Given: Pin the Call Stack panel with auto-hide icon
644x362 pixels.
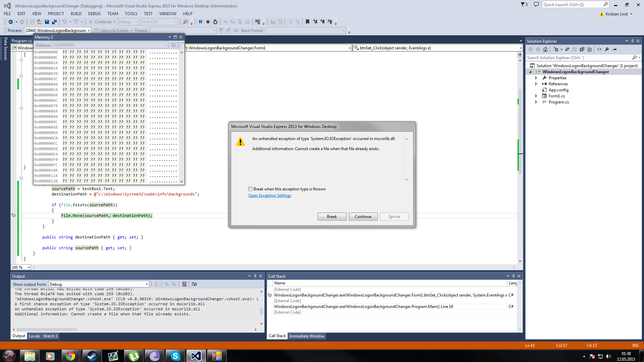Looking at the screenshot, I should [x=513, y=276].
